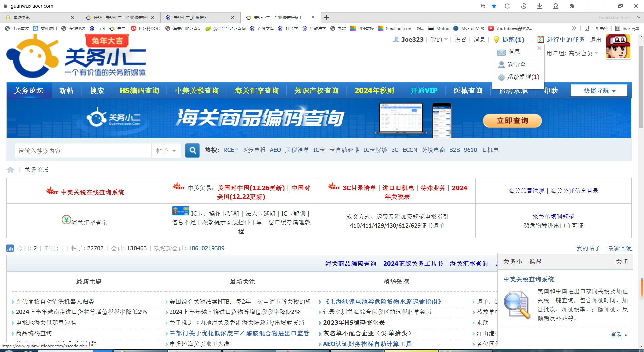
Task: Open the 新帖 nav item
Action: click(66, 91)
